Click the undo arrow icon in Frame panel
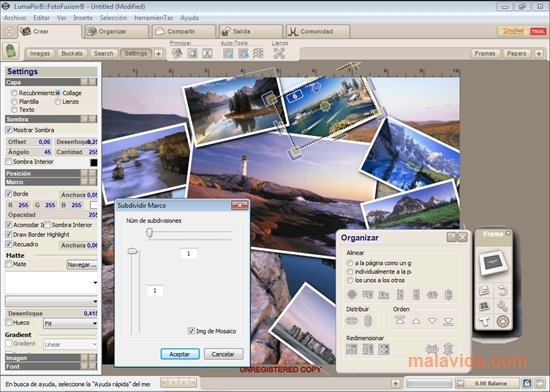 (502, 291)
